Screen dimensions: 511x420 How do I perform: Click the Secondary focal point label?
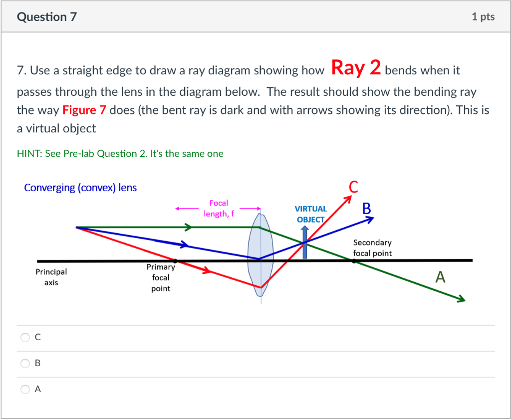[372, 248]
